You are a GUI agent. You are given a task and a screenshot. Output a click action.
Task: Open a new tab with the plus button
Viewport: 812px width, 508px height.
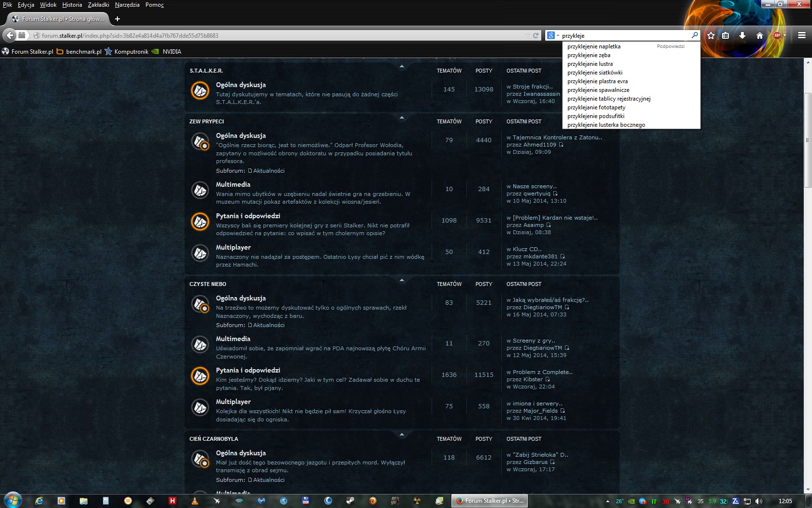(117, 19)
